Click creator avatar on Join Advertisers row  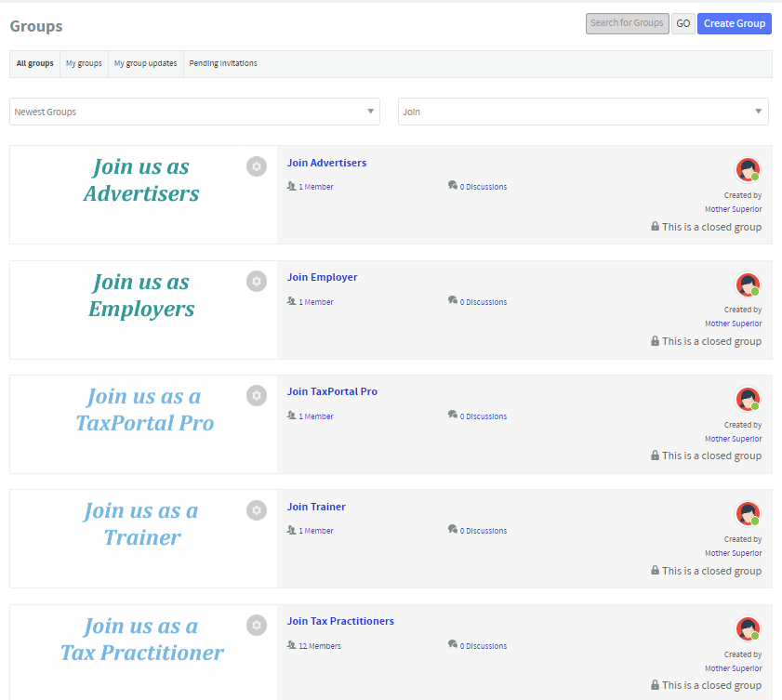748,170
